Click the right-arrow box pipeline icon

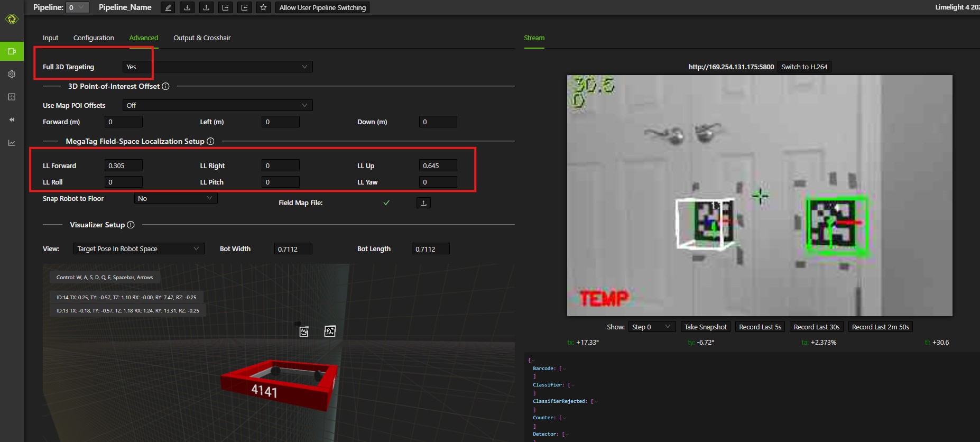point(225,7)
